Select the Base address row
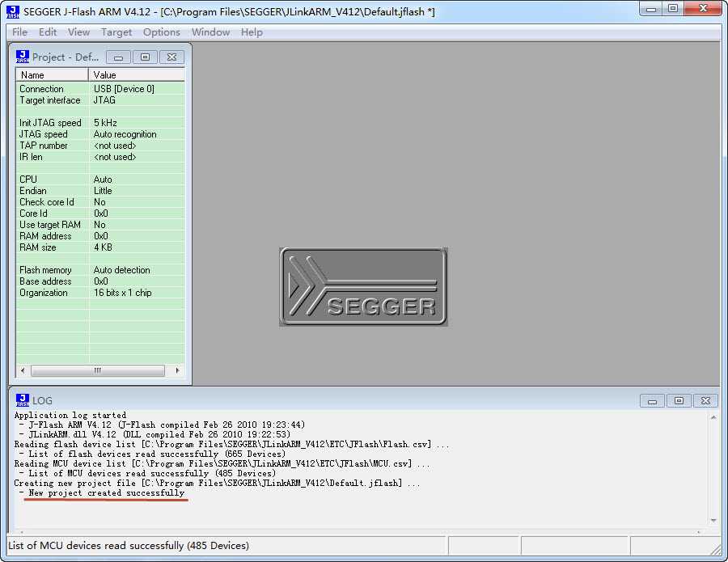The width and height of the screenshot is (728, 562). coord(100,281)
